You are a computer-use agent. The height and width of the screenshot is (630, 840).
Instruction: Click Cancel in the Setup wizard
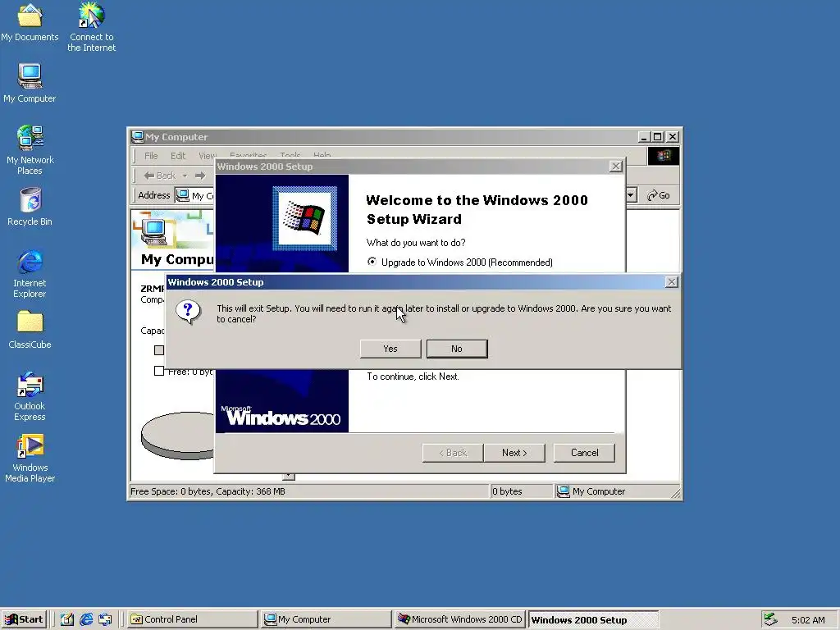(x=584, y=453)
